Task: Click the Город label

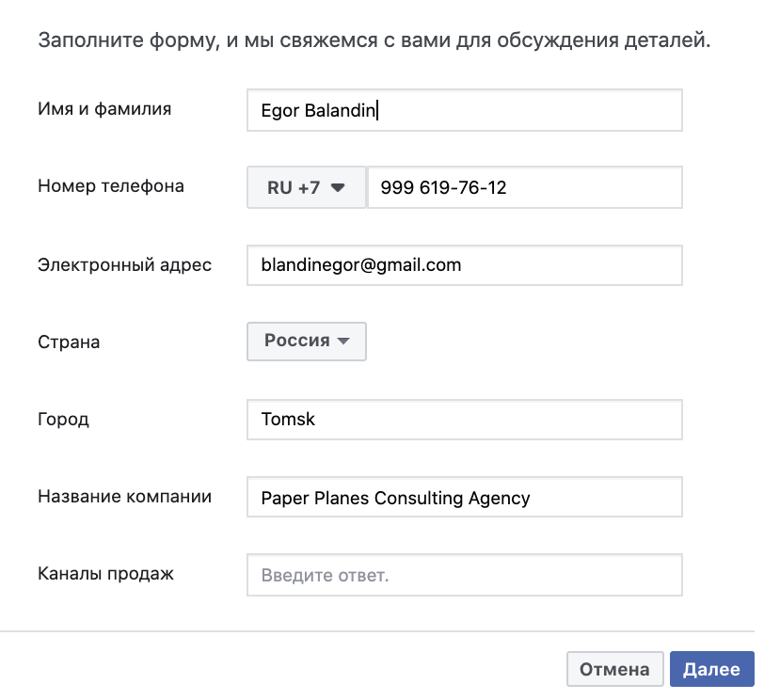Action: pyautogui.click(x=64, y=420)
